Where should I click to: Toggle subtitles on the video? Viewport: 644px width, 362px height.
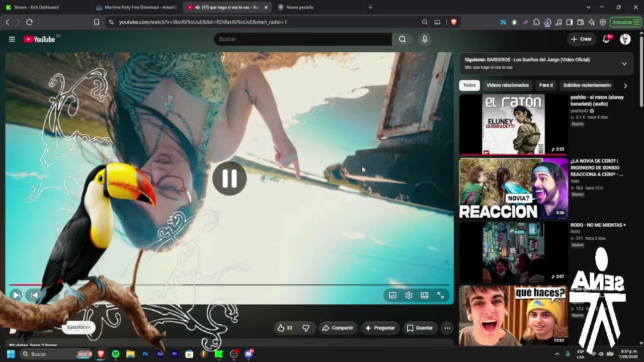pos(392,296)
